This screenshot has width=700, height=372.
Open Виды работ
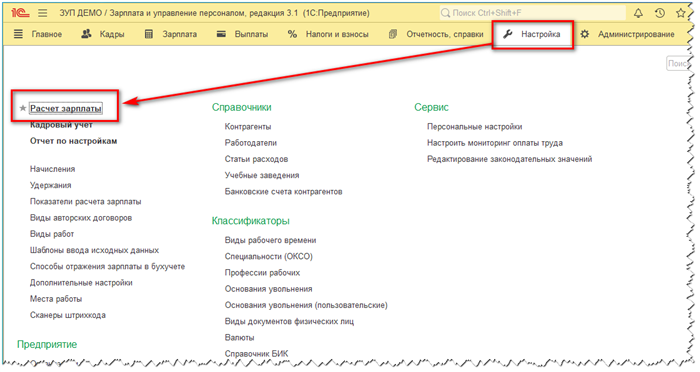[52, 234]
